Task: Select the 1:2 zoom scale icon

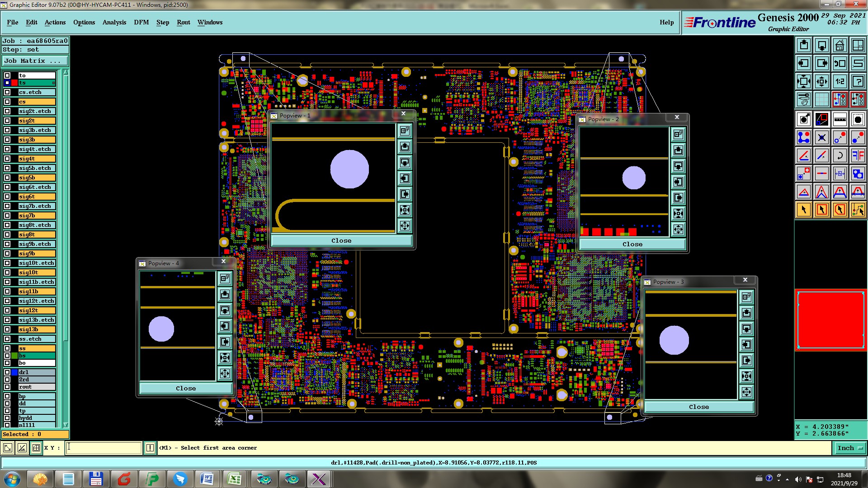Action: (840, 81)
